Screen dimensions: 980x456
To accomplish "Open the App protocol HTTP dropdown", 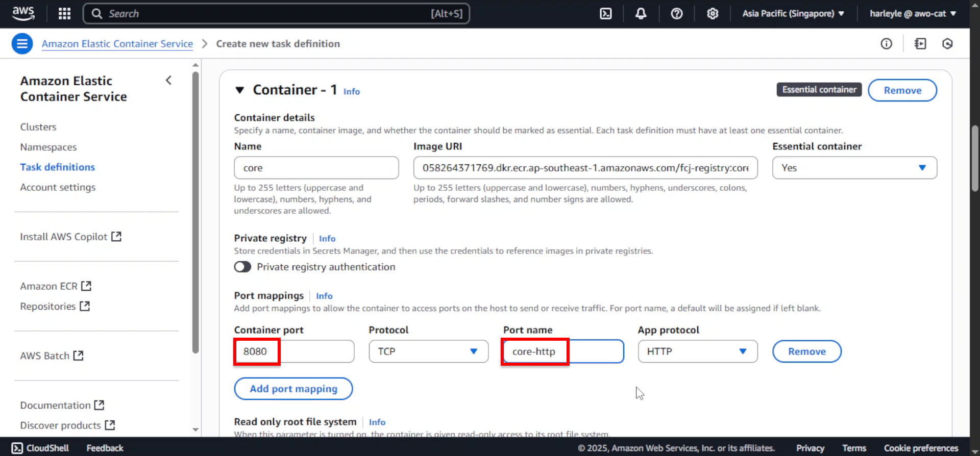I will (697, 351).
